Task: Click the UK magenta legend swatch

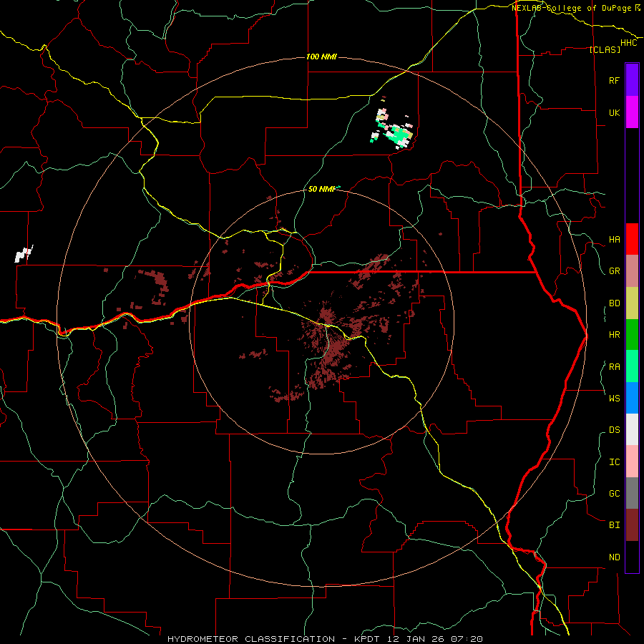Action: tap(632, 112)
